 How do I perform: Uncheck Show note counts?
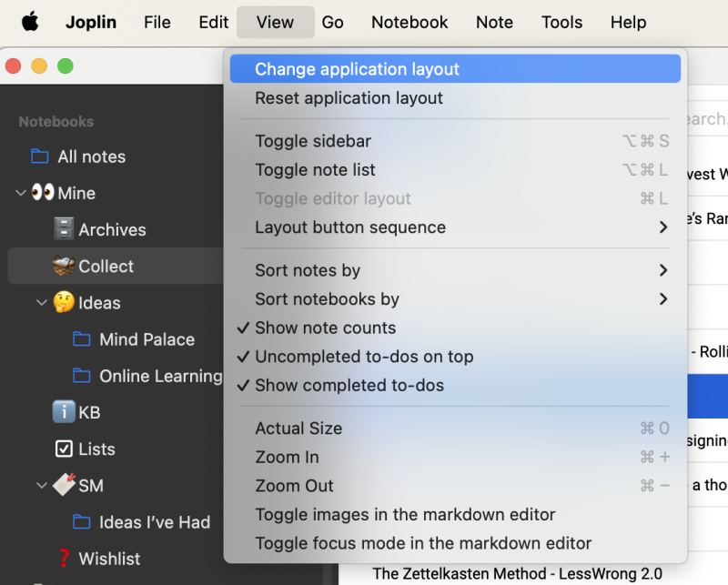326,328
